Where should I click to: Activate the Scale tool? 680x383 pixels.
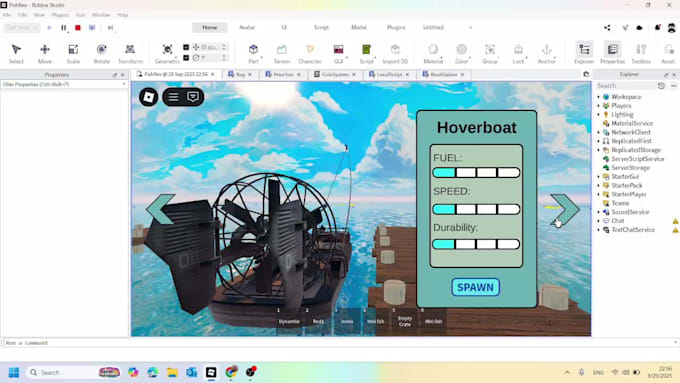tap(73, 54)
